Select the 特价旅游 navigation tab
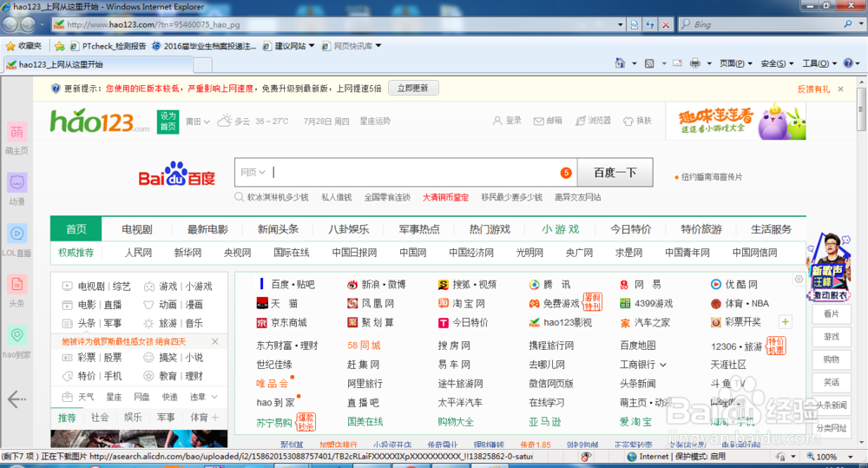 point(700,229)
